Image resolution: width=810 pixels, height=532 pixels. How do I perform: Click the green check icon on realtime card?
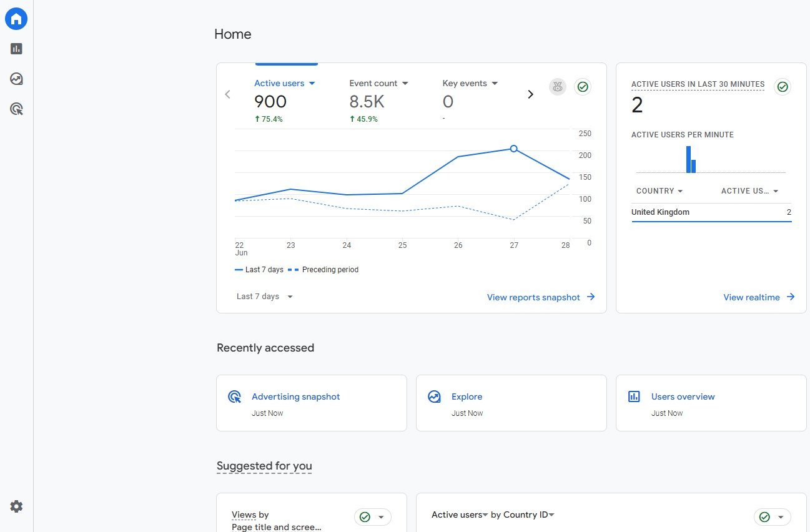(x=783, y=87)
